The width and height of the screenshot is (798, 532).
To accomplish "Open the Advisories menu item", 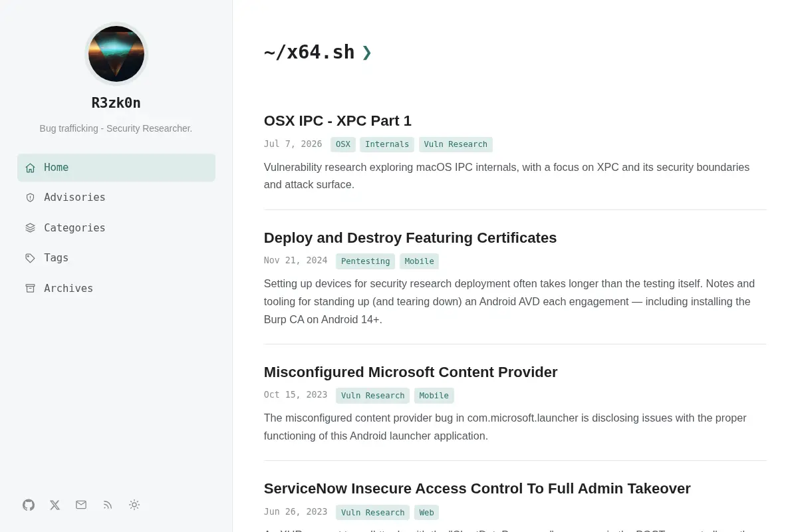I will pyautogui.click(x=116, y=198).
